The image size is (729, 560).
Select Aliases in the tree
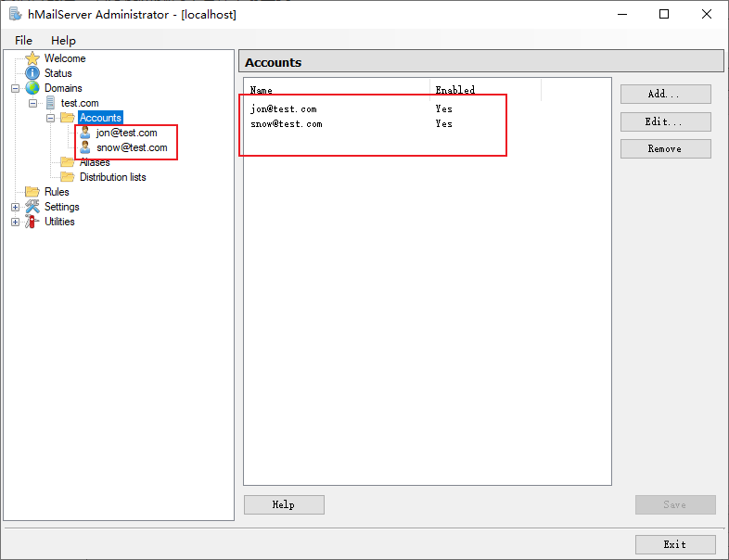coord(95,162)
